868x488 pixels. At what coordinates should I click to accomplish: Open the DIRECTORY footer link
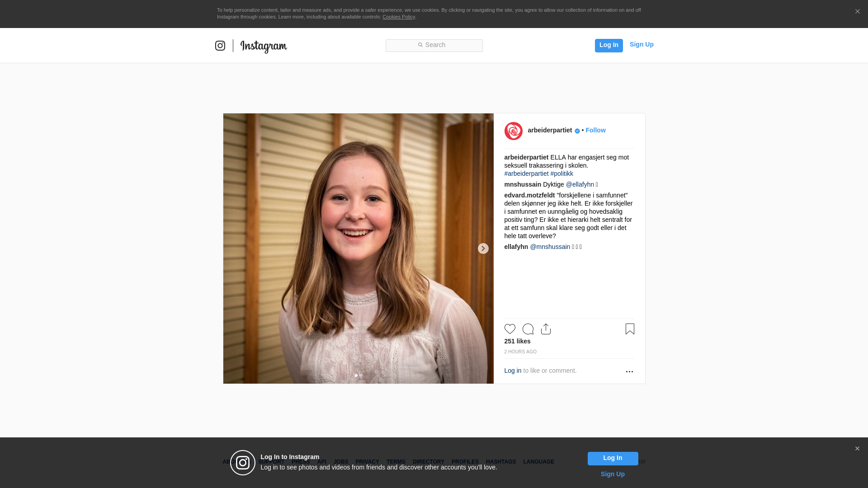tap(429, 462)
